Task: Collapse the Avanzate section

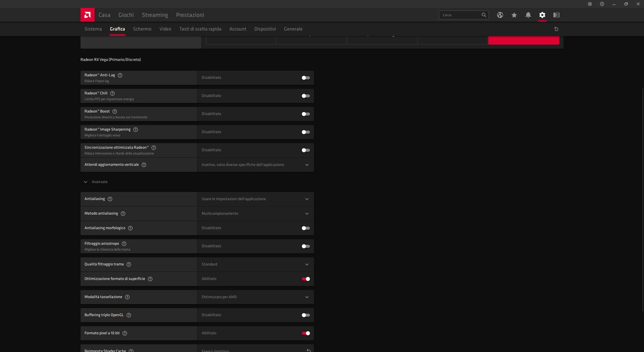Action: [96, 182]
